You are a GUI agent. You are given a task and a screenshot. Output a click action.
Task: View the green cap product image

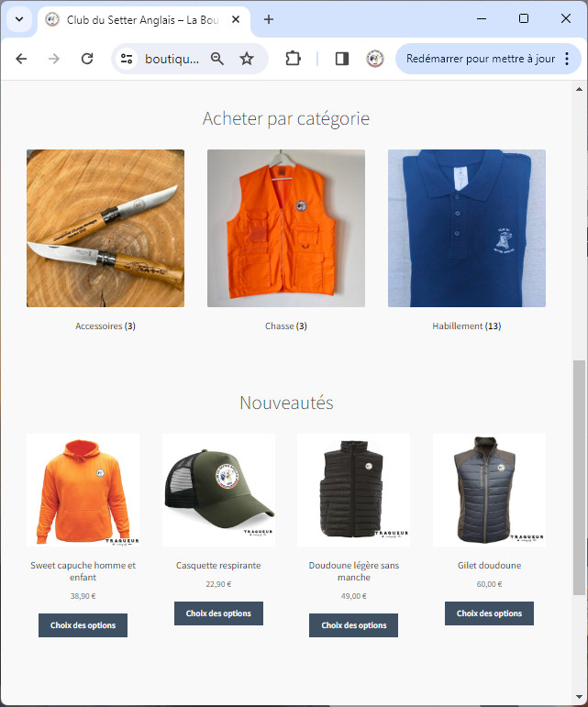coord(218,490)
